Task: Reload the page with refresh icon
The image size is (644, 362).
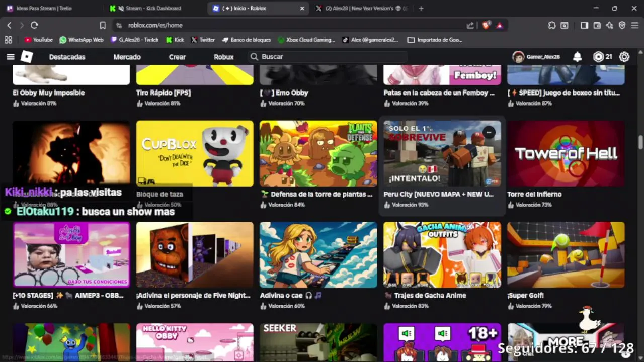Action: (34, 25)
